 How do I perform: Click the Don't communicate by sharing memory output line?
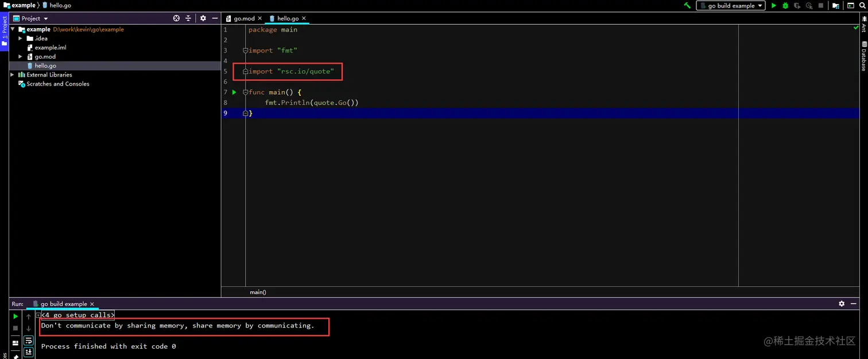178,326
